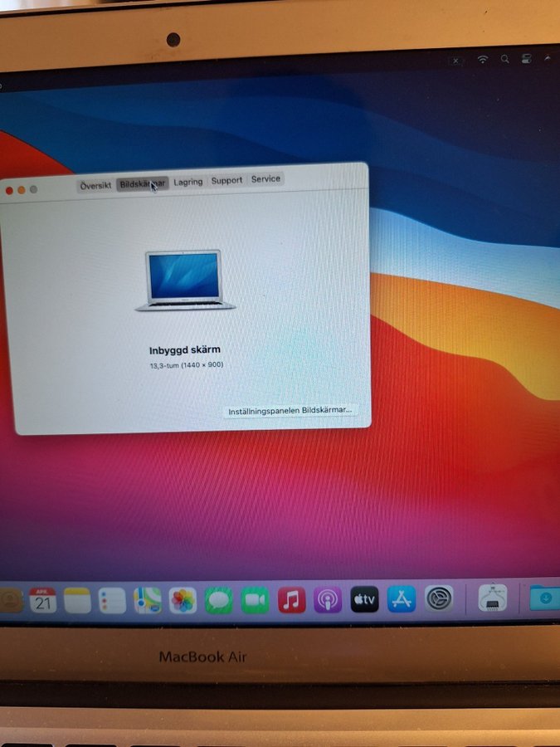Click the Inbyggd skärm label
Image resolution: width=560 pixels, height=747 pixels.
pyautogui.click(x=185, y=350)
